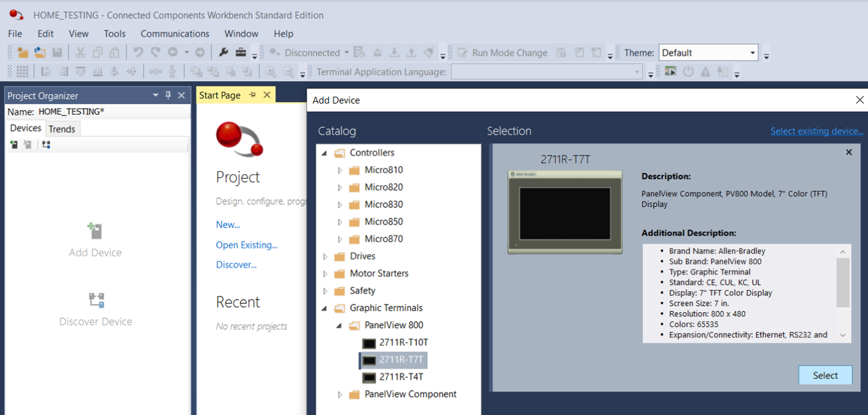Click the Save icon in the toolbar

pyautogui.click(x=57, y=52)
